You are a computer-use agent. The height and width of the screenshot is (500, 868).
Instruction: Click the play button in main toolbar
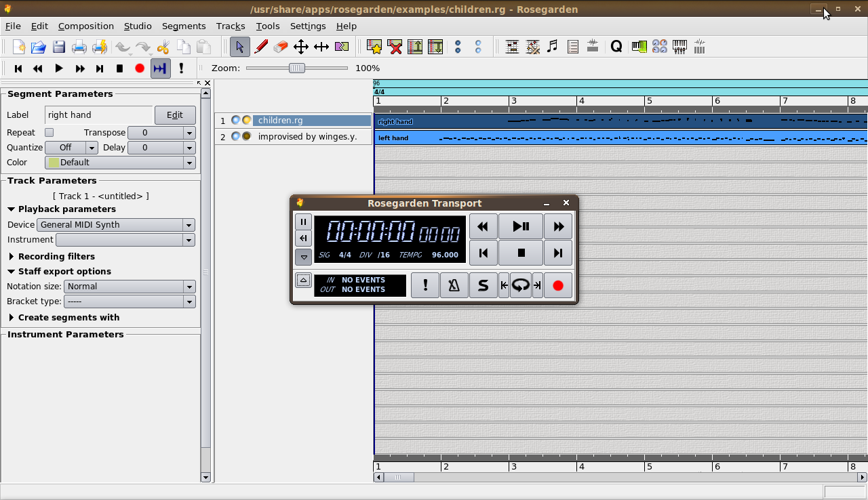(x=59, y=68)
